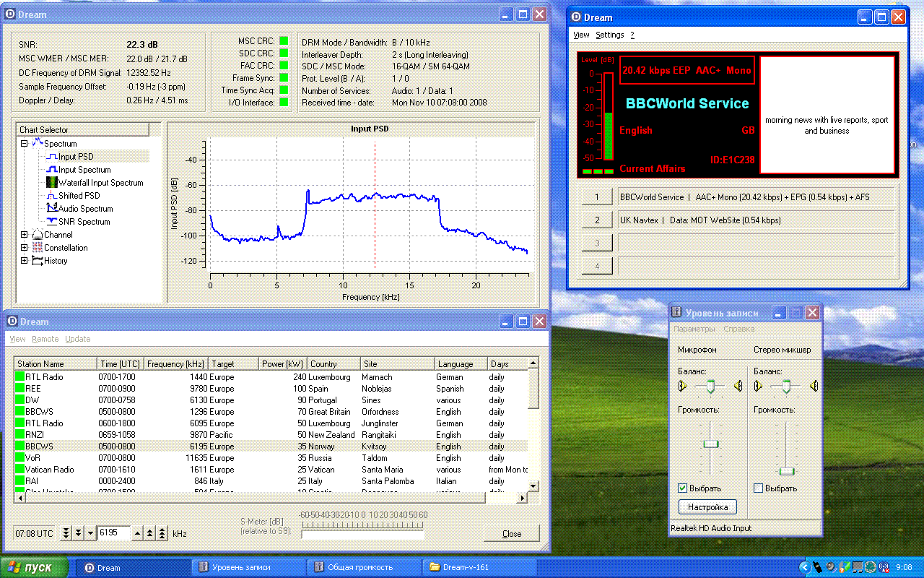Select Input Spectrum chart in tree

point(84,170)
